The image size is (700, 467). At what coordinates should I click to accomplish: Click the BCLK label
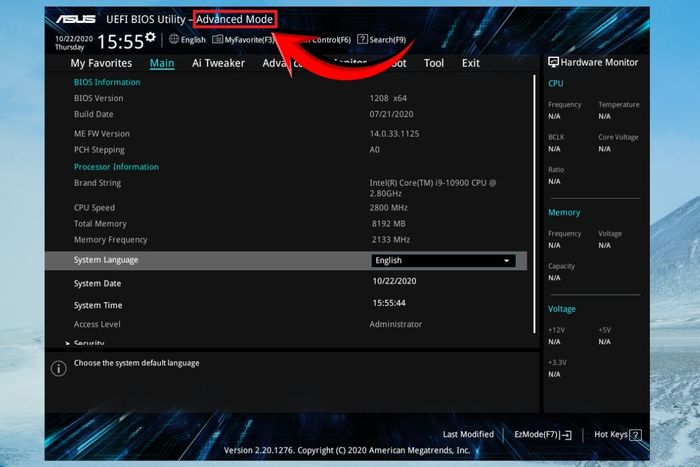(556, 137)
